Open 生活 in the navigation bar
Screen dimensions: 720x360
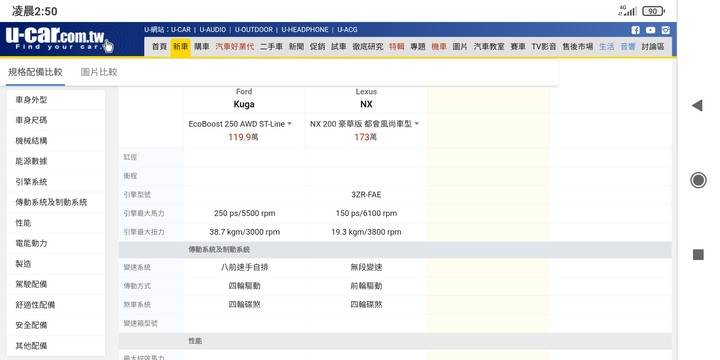click(607, 47)
